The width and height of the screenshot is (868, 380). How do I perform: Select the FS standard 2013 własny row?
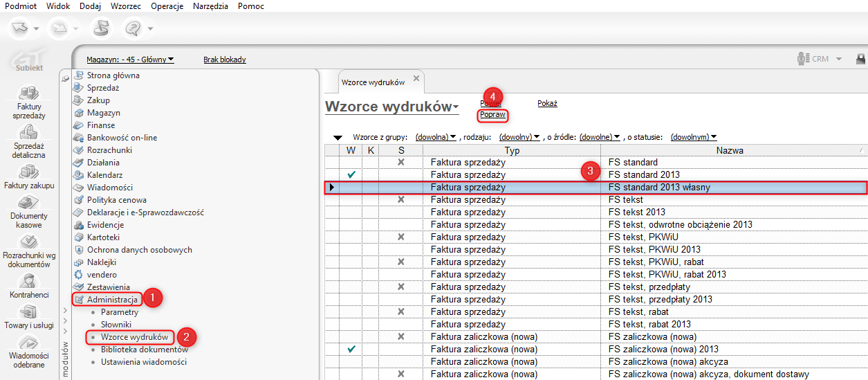click(x=596, y=188)
